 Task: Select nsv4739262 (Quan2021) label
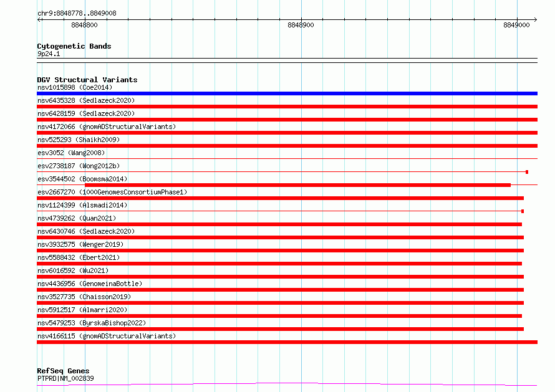(77, 218)
